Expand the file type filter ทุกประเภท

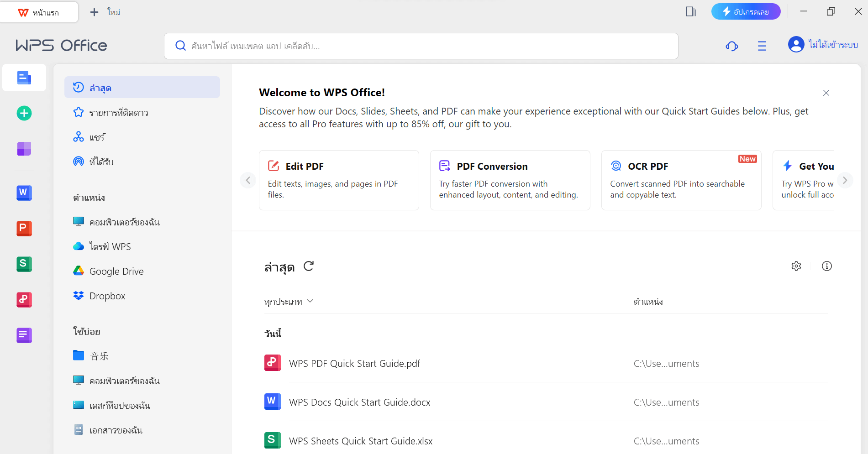point(289,301)
